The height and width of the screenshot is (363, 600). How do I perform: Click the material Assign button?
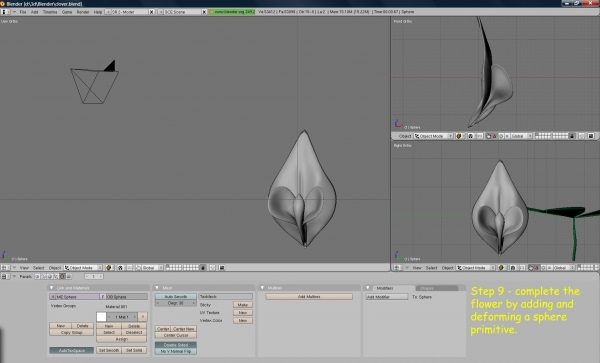[122, 339]
